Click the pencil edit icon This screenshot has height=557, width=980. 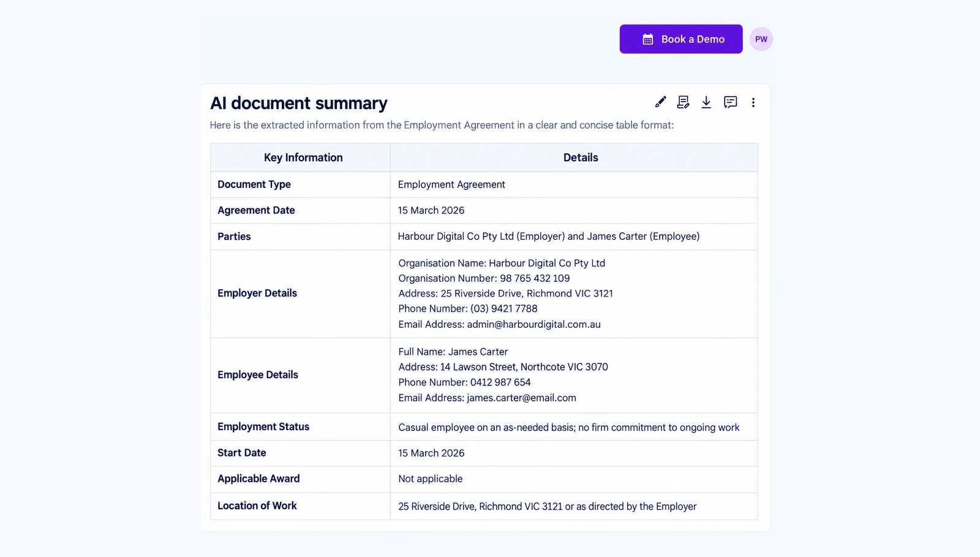(660, 102)
